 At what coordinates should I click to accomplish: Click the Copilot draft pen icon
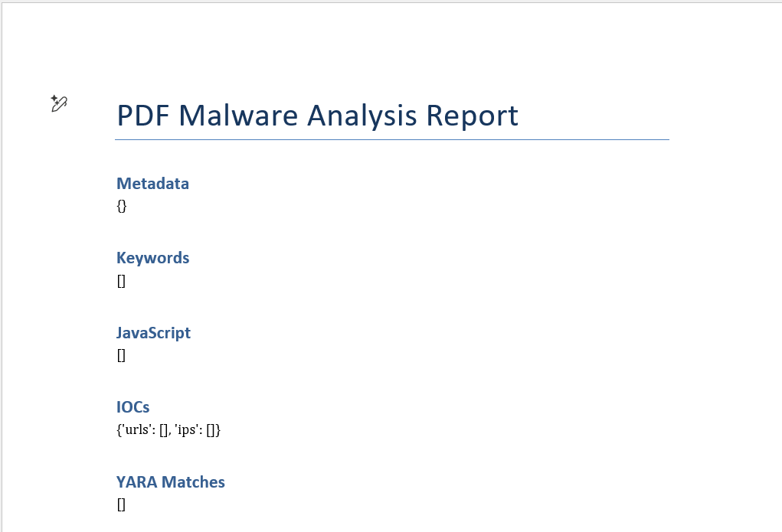pyautogui.click(x=59, y=103)
